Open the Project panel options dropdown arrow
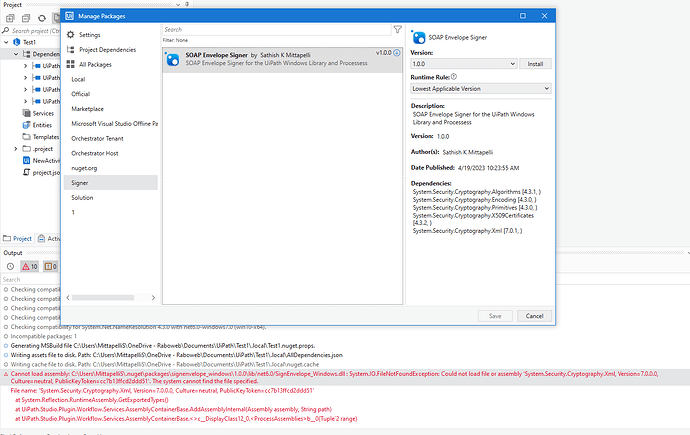The image size is (690, 435). 178,4
